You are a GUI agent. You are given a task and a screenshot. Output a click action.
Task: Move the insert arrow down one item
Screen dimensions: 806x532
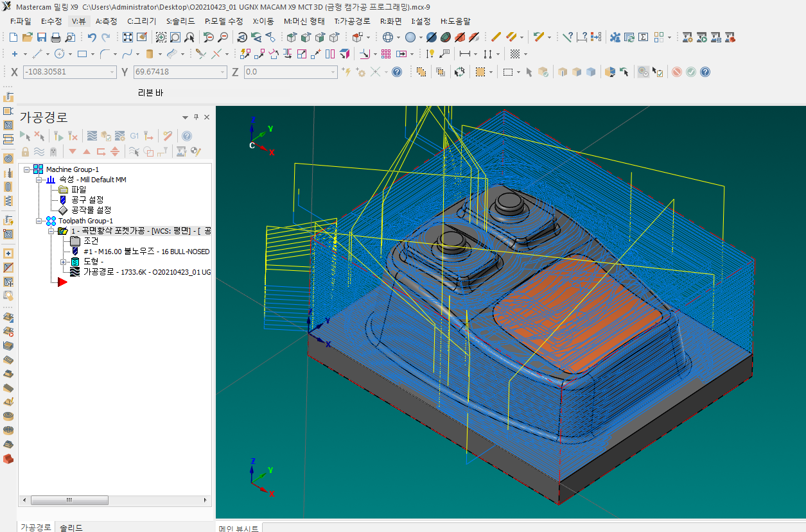(x=73, y=151)
